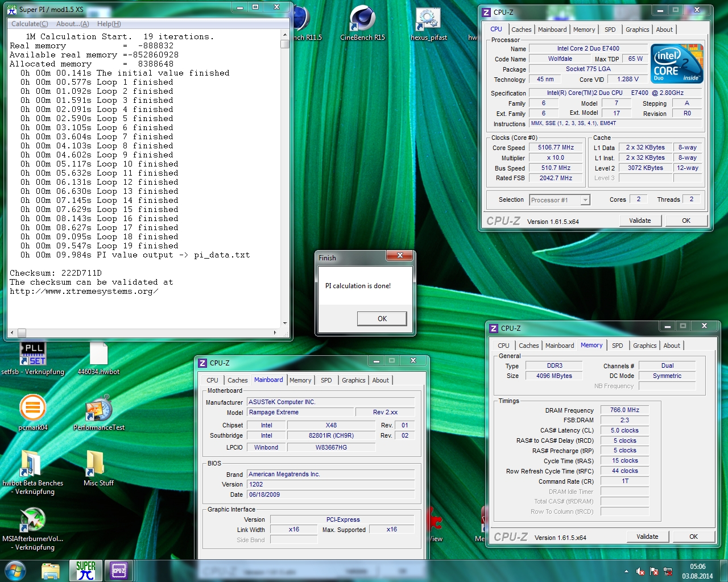Click Validate in Memory CPU-Z window
The height and width of the screenshot is (582, 728).
click(x=647, y=537)
